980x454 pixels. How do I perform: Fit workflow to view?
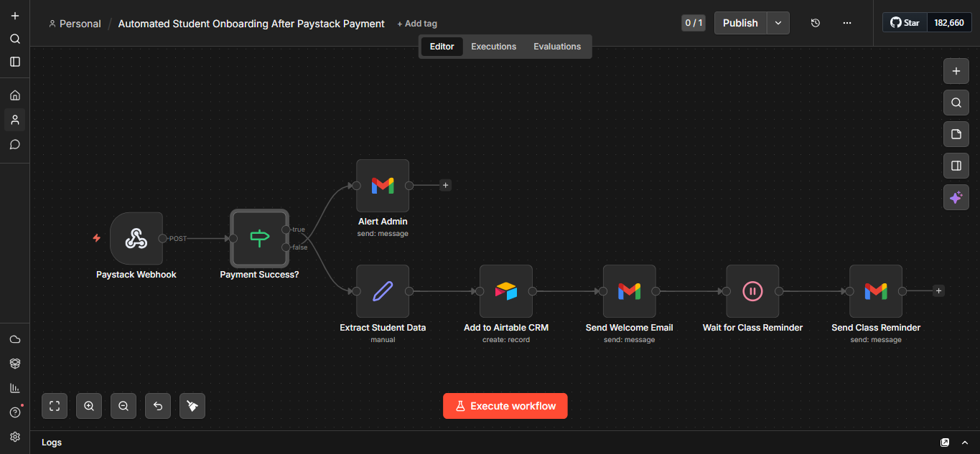55,406
